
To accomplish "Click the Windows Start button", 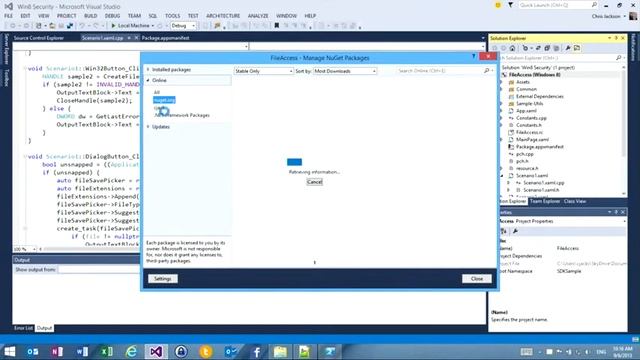I will (10, 351).
